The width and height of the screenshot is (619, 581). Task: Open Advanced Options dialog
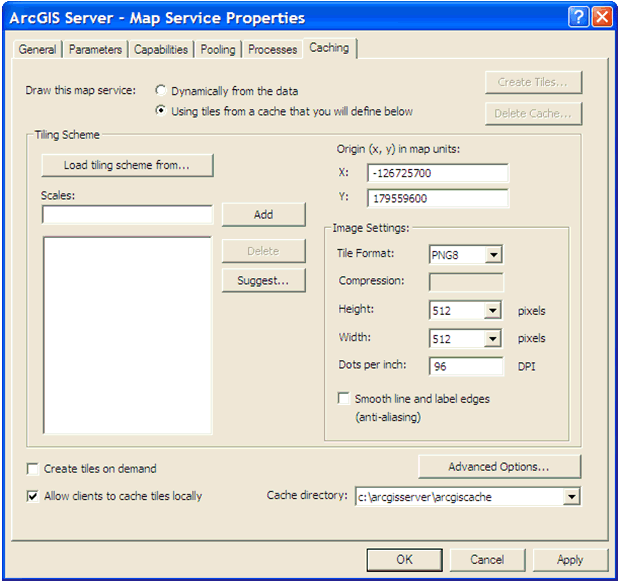pyautogui.click(x=499, y=467)
